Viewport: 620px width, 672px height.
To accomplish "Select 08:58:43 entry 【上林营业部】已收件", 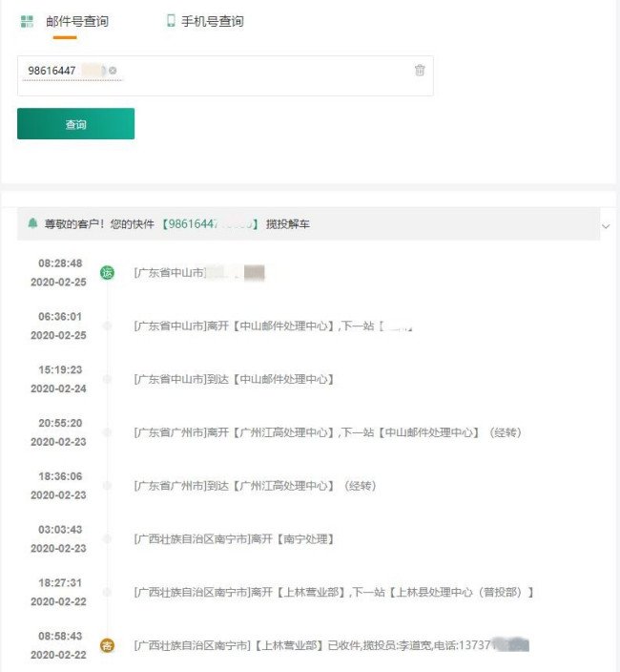I will (x=331, y=645).
